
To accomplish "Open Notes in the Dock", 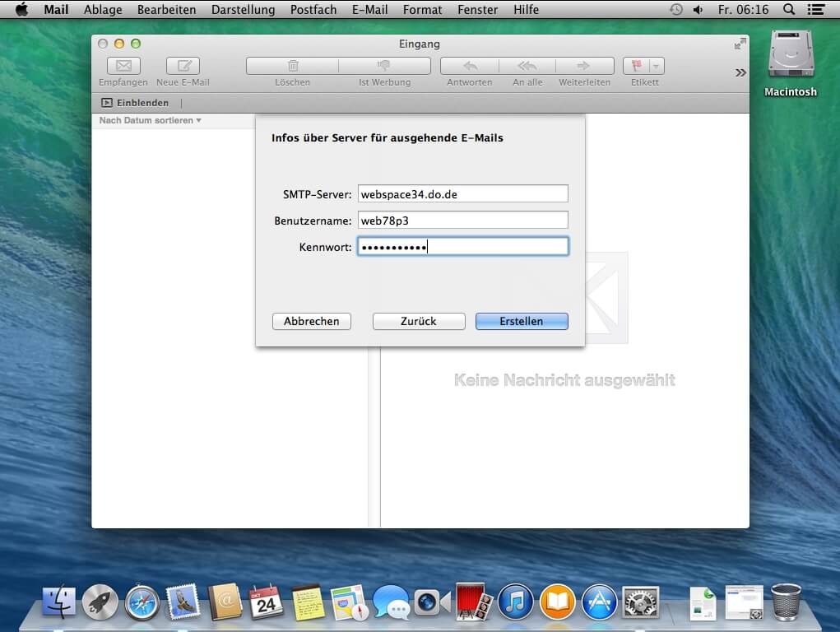I will tap(308, 602).
